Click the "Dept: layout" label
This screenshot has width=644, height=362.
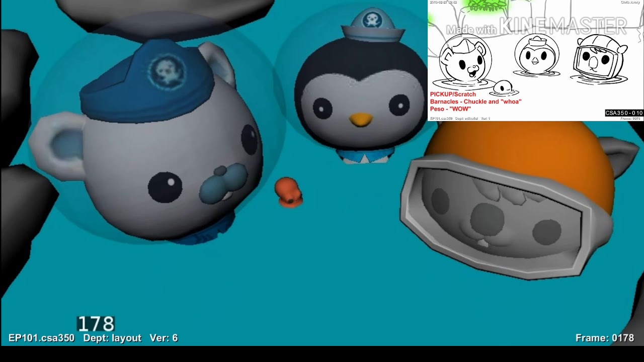pos(112,338)
